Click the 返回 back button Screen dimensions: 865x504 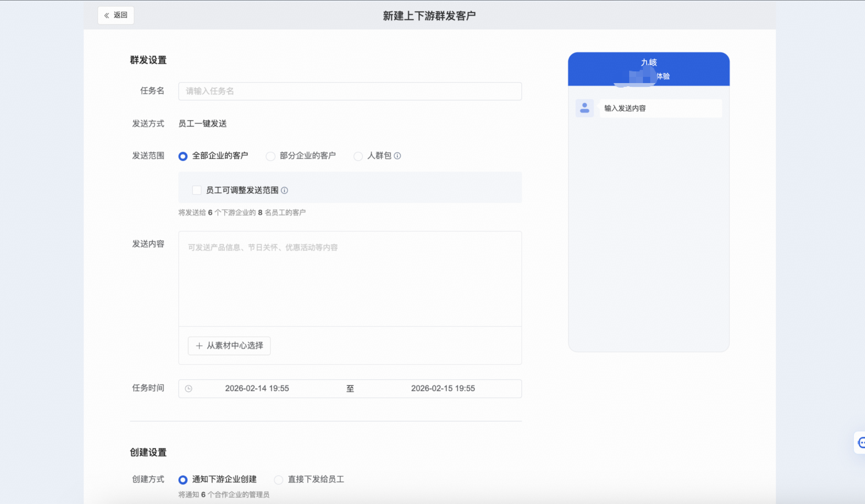pyautogui.click(x=116, y=15)
